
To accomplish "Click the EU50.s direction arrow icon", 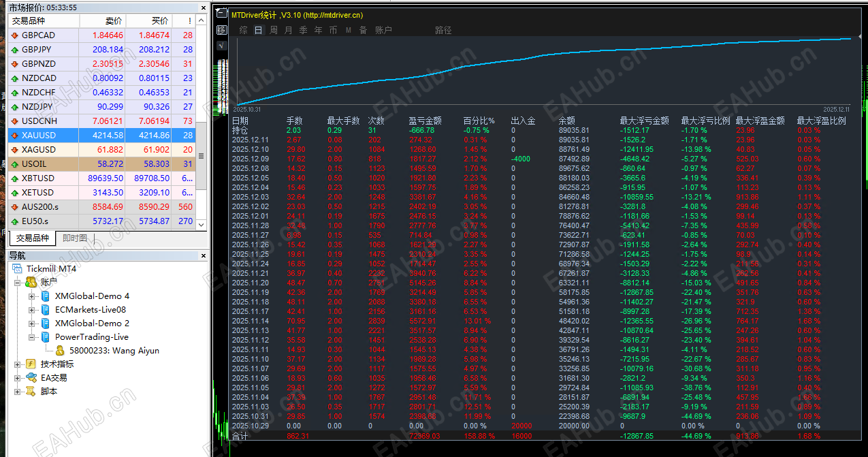I will pos(16,221).
